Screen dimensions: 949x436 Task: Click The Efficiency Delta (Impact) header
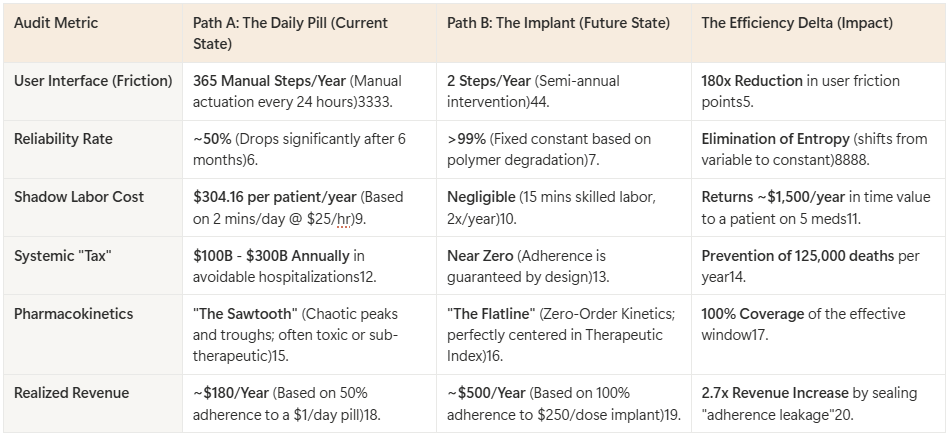point(797,23)
